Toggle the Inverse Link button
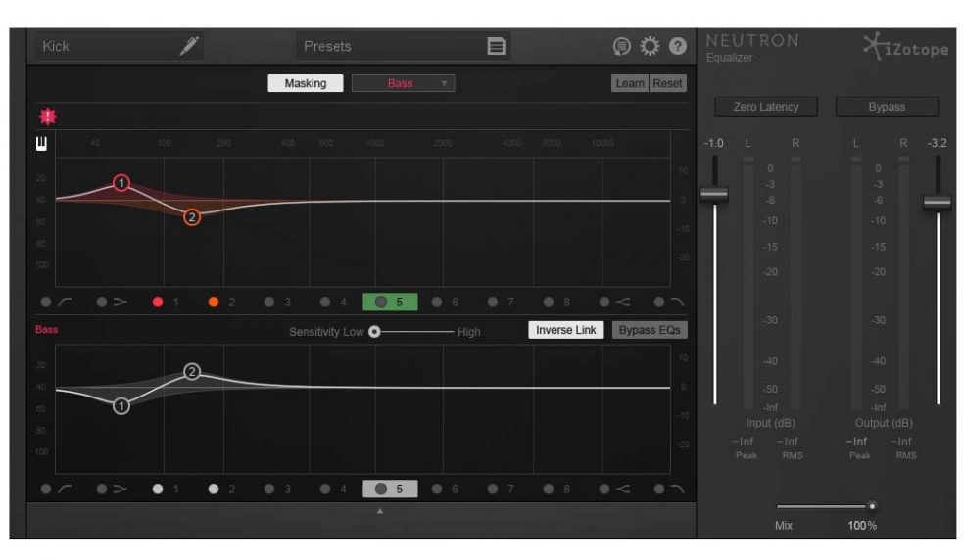Image resolution: width=964 pixels, height=560 pixels. (565, 330)
